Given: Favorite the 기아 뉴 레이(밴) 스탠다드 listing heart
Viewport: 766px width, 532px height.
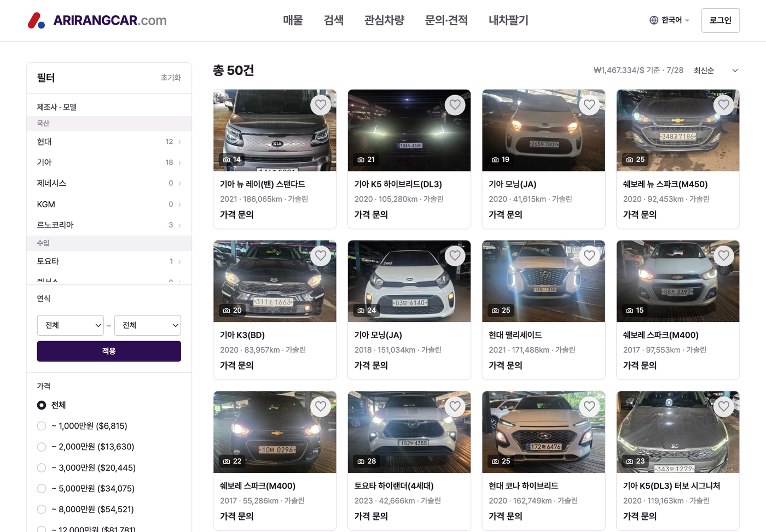Looking at the screenshot, I should coord(321,105).
